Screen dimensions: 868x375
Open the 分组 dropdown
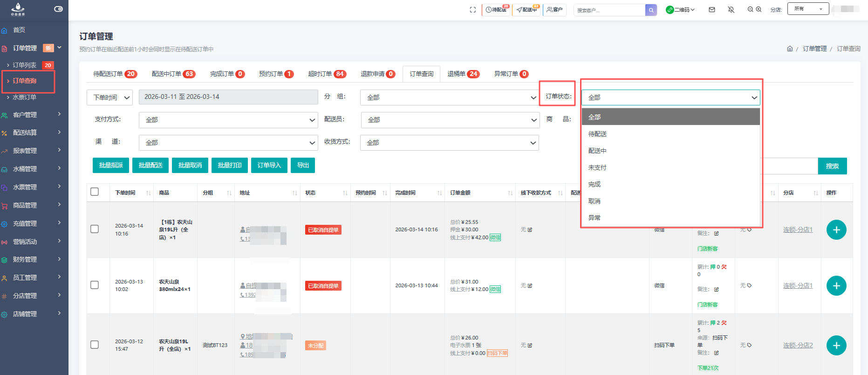(x=450, y=97)
